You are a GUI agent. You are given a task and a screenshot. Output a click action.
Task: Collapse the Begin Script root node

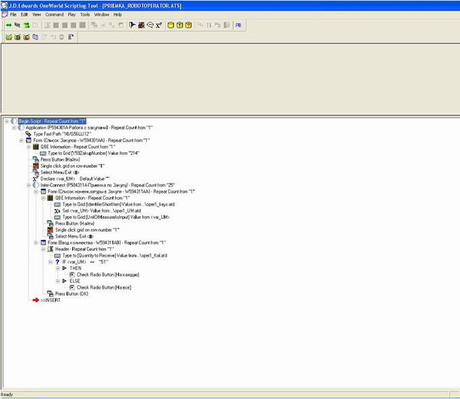pyautogui.click(x=7, y=121)
